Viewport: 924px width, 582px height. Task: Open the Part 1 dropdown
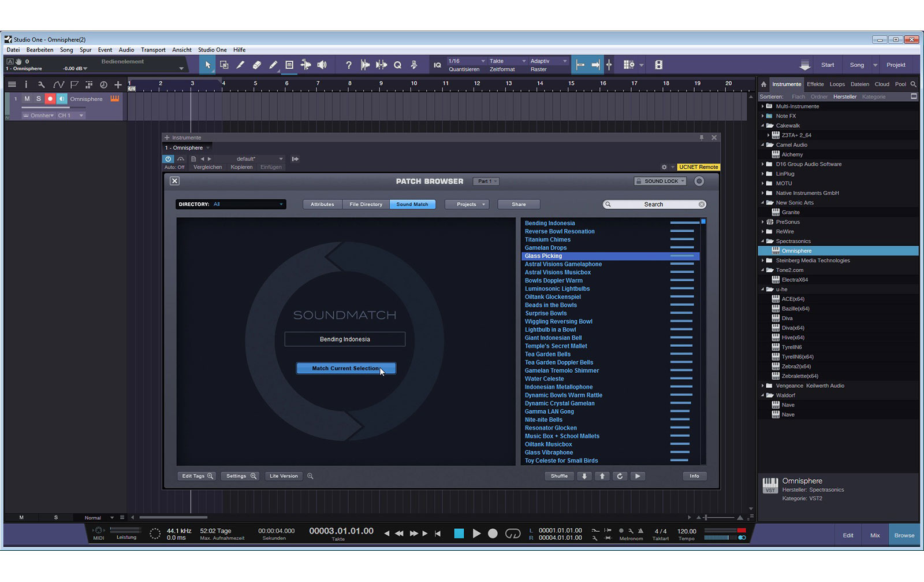486,181
